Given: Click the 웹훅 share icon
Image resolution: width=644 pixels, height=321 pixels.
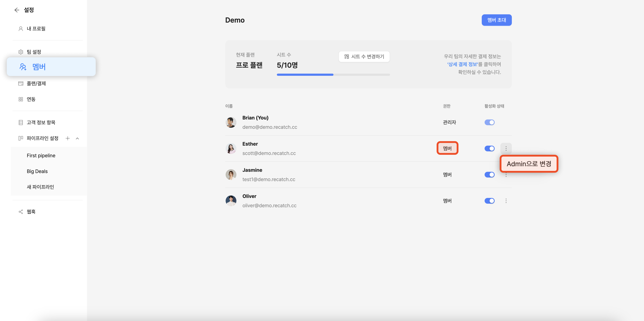Looking at the screenshot, I should (21, 212).
